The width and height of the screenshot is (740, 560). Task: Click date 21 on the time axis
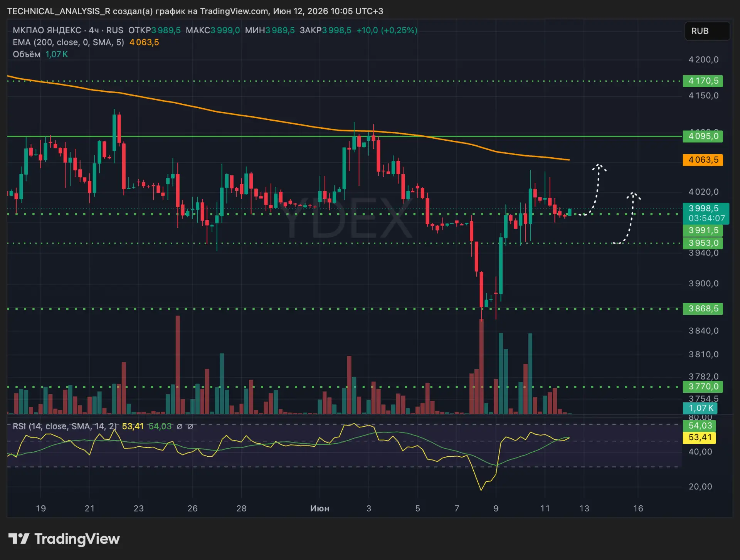point(89,508)
